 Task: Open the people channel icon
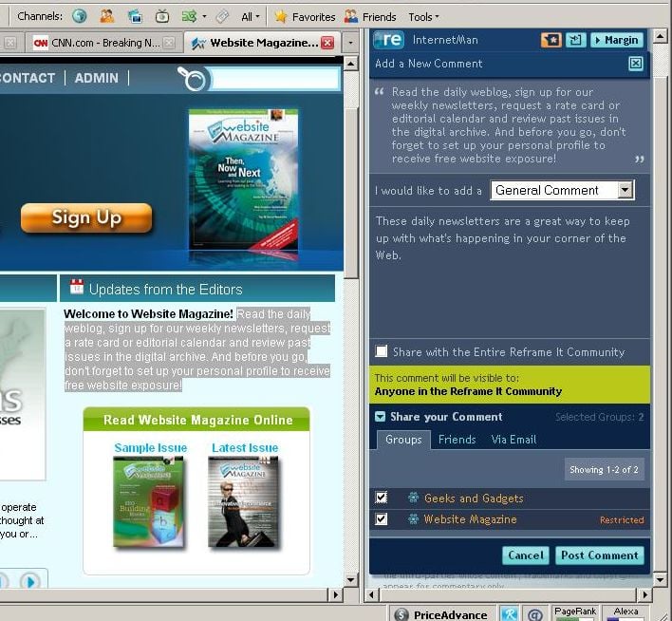pos(106,16)
